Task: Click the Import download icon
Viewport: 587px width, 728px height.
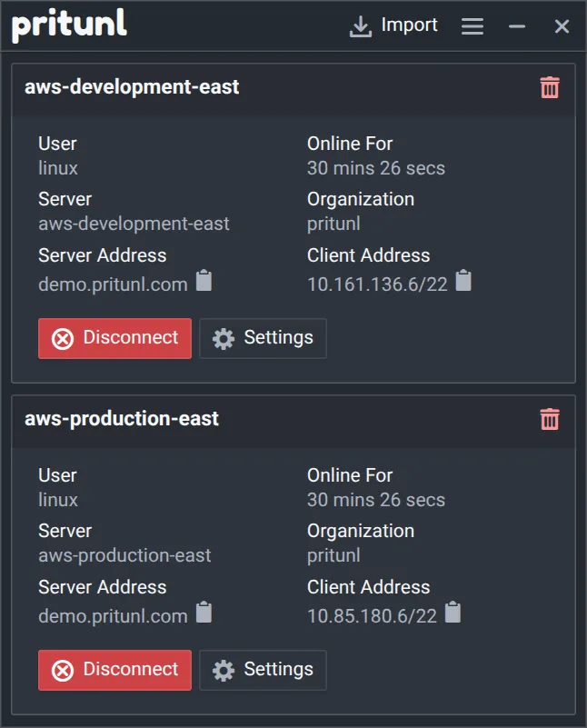Action: 360,25
